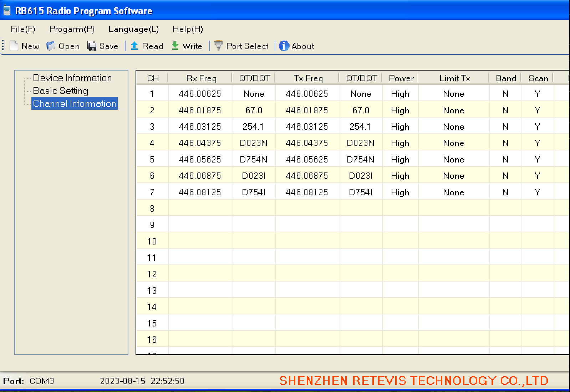The height and width of the screenshot is (392, 570).
Task: Click the About info icon
Action: click(x=284, y=46)
